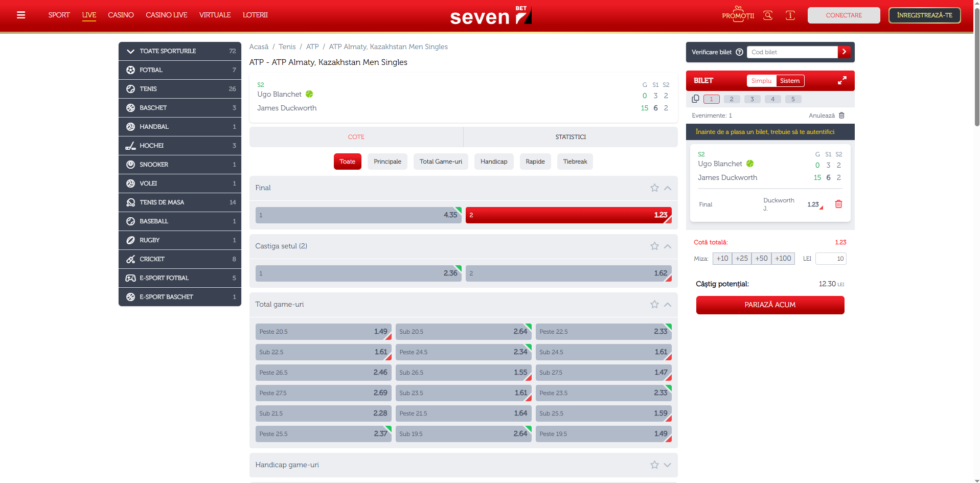Click the Pariază Acum button

pyautogui.click(x=769, y=305)
